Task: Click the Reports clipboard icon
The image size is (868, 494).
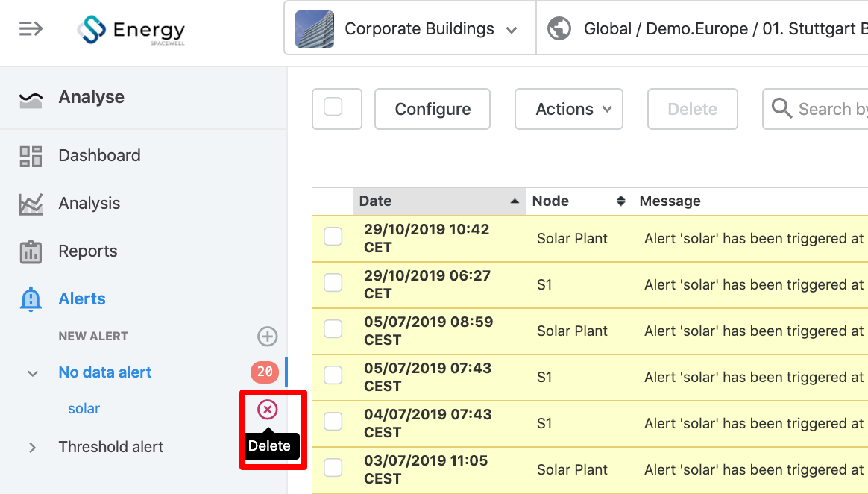Action: [31, 251]
